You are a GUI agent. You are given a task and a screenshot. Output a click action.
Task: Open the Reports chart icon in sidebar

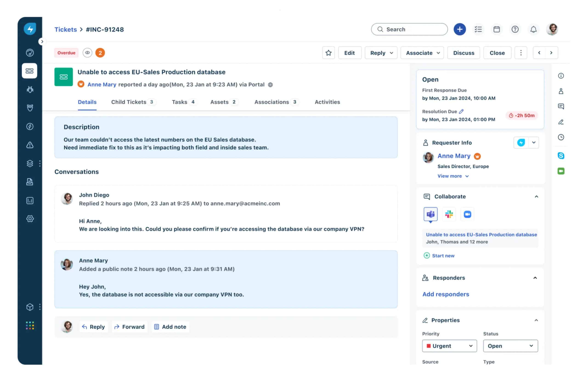click(30, 201)
